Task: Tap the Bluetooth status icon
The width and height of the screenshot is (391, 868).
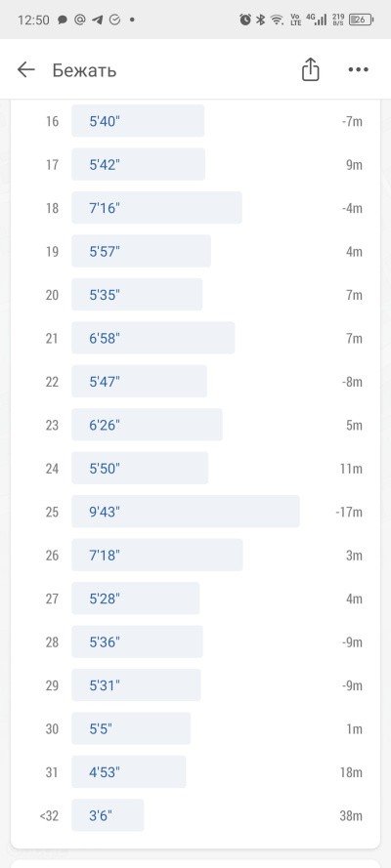Action: 260,20
